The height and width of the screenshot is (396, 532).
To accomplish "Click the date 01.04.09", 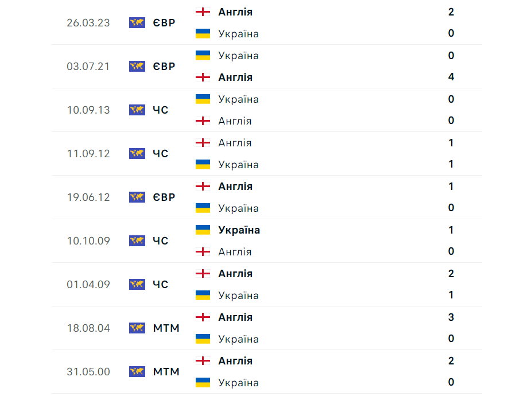I will coord(88,285).
